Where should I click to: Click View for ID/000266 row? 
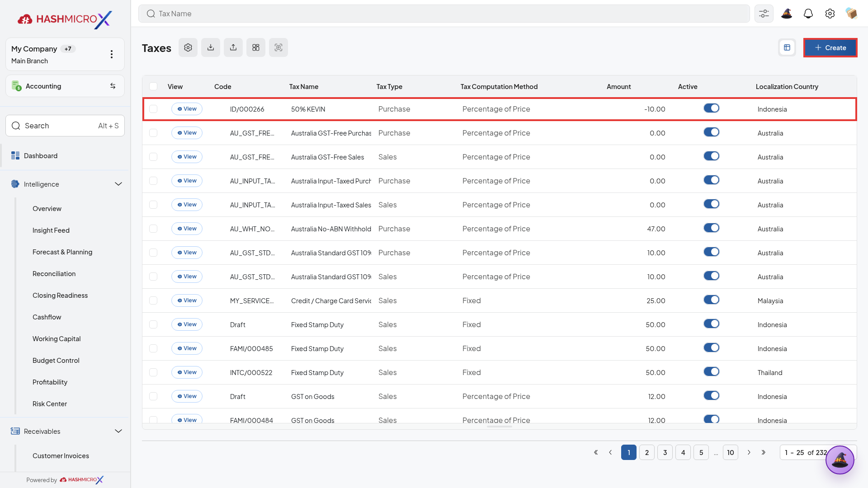(187, 109)
